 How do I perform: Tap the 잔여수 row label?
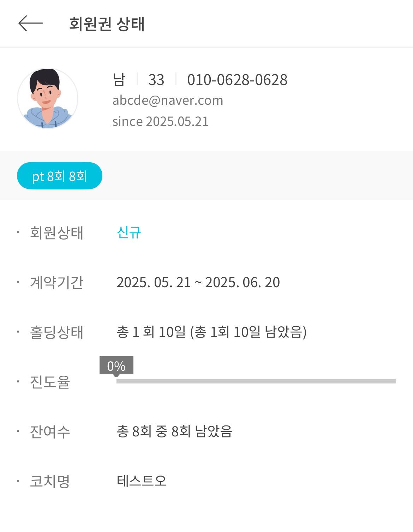point(50,431)
